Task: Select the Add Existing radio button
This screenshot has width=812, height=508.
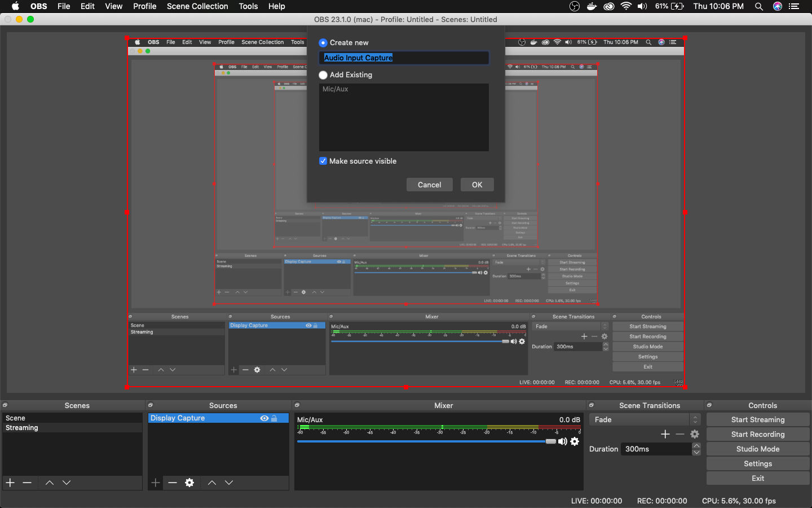Action: [323, 75]
